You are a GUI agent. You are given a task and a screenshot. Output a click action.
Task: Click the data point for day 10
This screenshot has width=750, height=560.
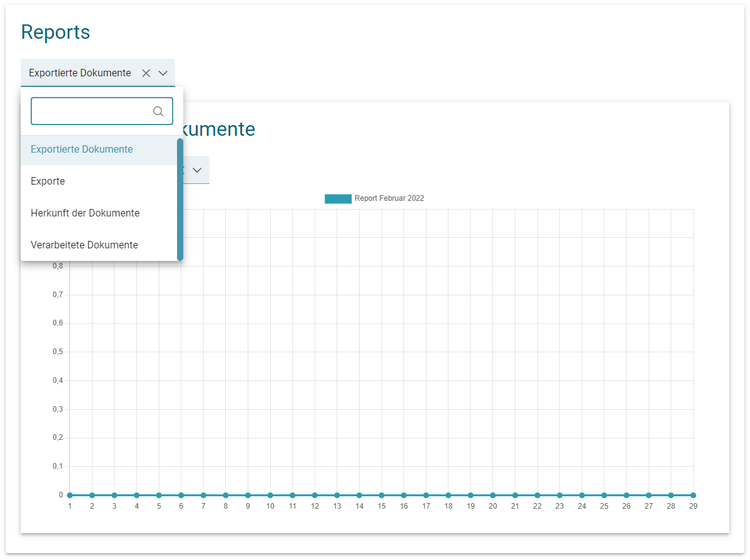[x=270, y=495]
